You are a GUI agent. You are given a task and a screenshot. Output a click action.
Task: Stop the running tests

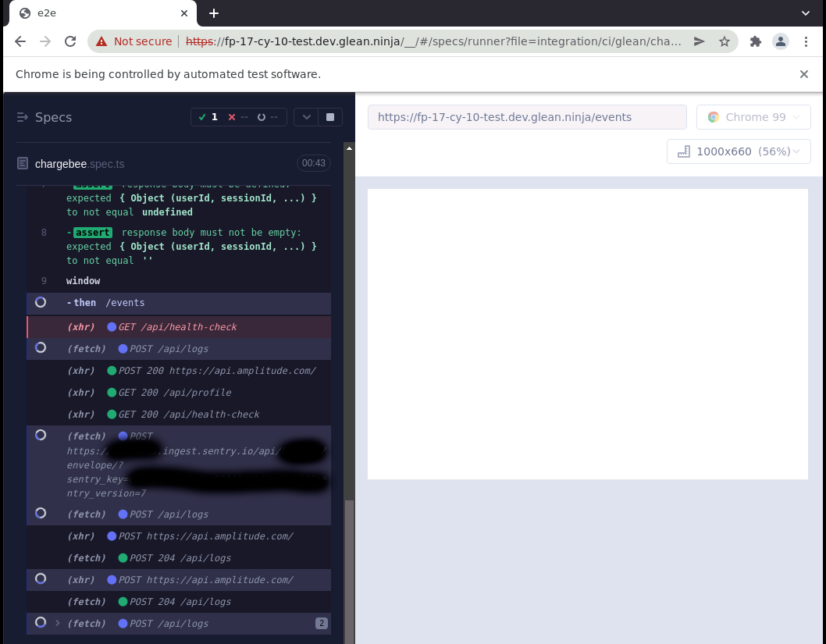[x=330, y=117]
